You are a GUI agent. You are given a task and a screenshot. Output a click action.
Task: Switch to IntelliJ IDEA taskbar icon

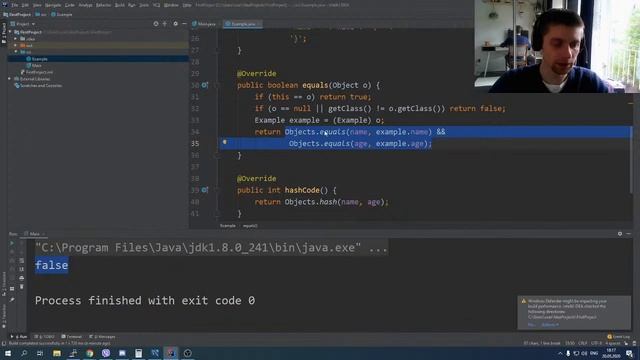click(x=171, y=353)
